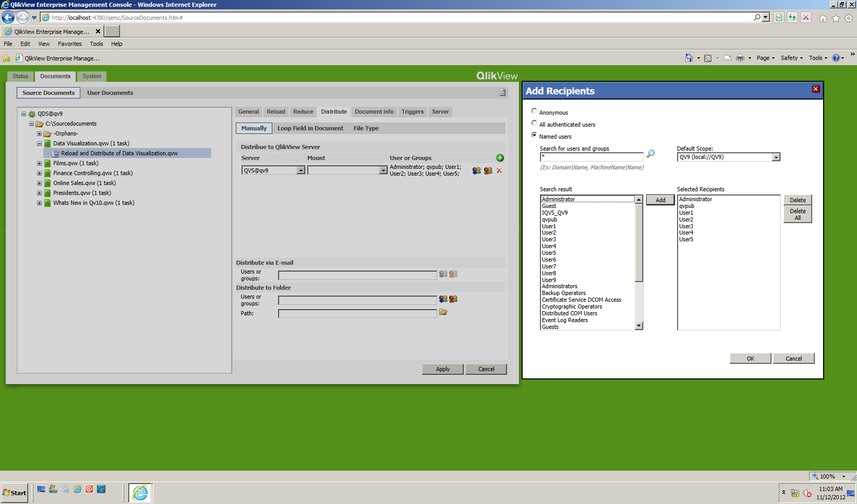The image size is (857, 504).
Task: Open the Safety menu dropdown in IE toolbar
Action: (792, 58)
